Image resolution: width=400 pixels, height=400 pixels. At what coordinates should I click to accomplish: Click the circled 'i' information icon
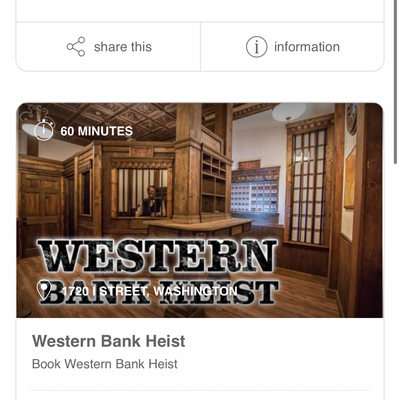(256, 47)
